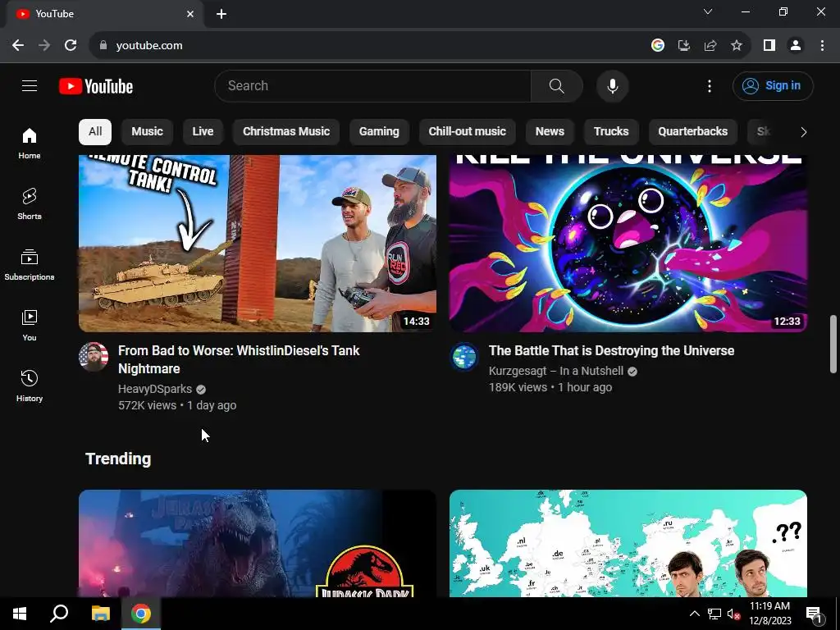Open the Jurassic Park trending thumbnail
This screenshot has width=840, height=630.
257,543
